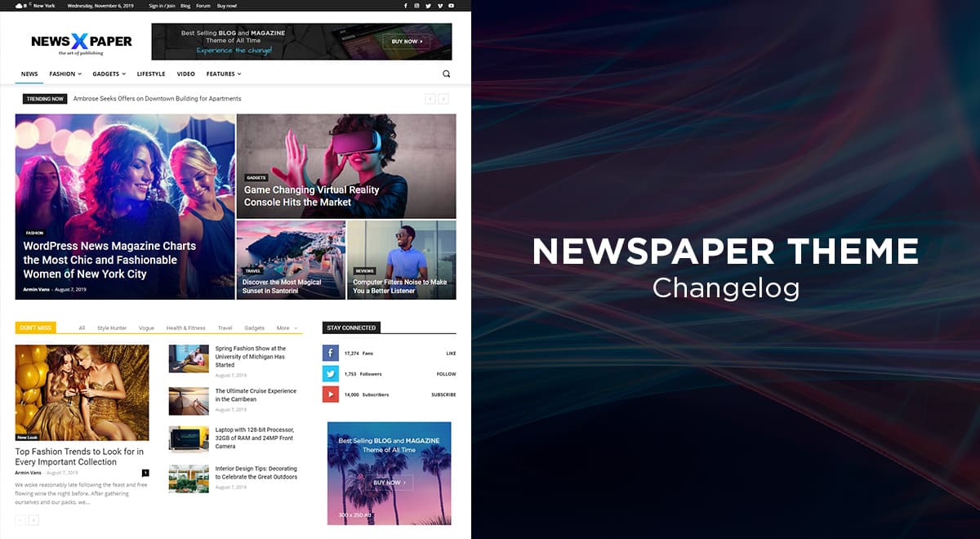Expand the Fashion menu dropdown

pos(65,74)
